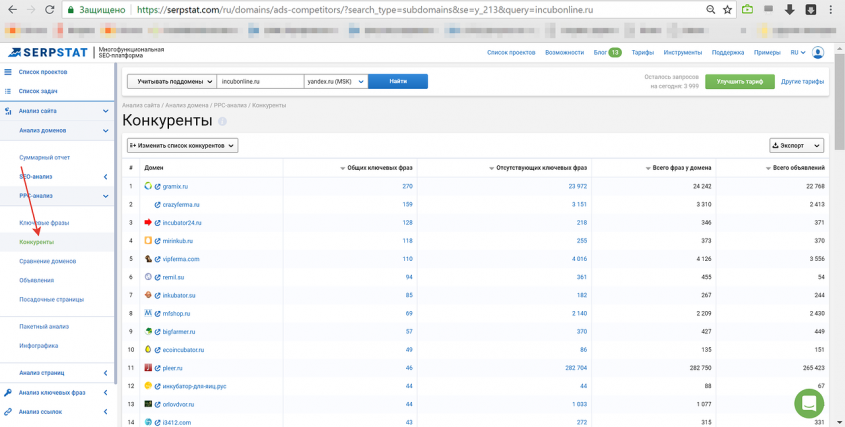The image size is (845, 427).
Task: Sort by Всего объявлений column
Action: [x=795, y=168]
